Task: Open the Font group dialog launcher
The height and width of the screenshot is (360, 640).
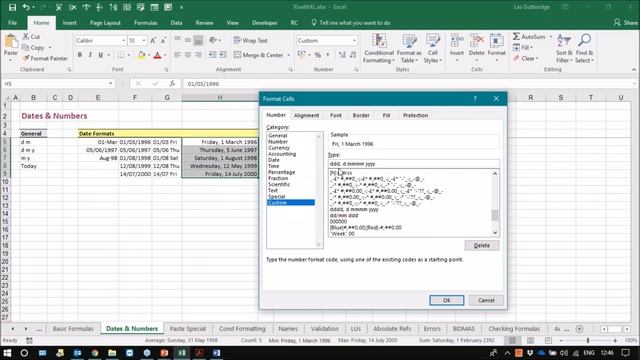Action: coord(166,70)
